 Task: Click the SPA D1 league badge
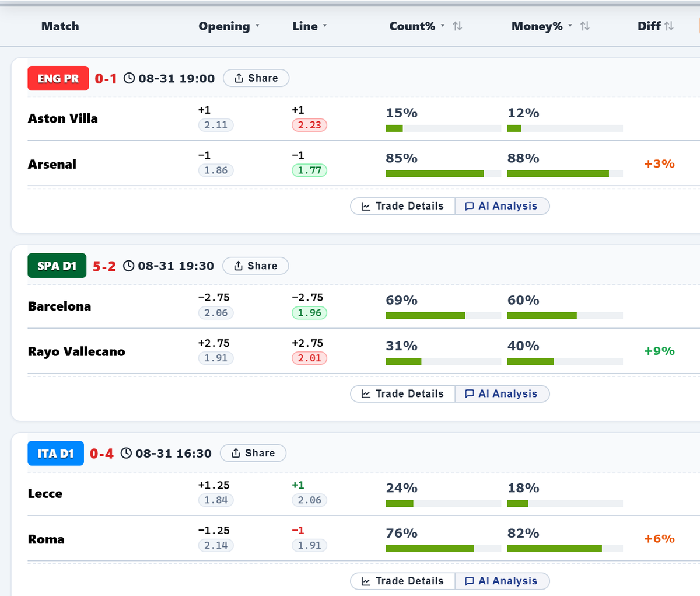[57, 266]
